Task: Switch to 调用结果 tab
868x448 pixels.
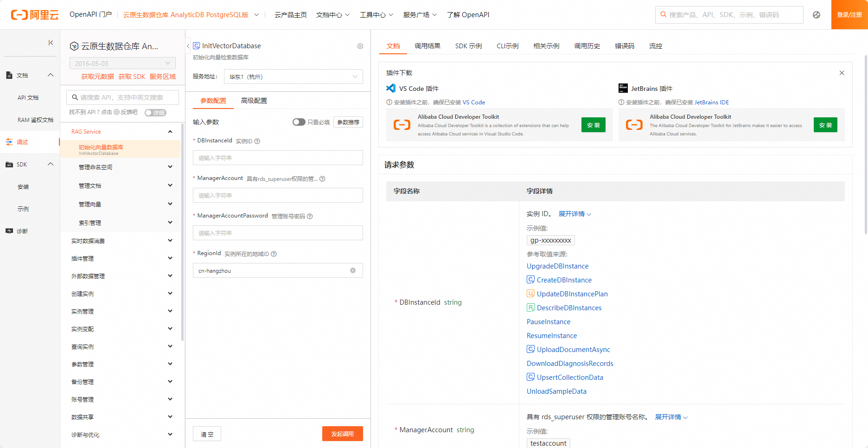Action: click(428, 46)
